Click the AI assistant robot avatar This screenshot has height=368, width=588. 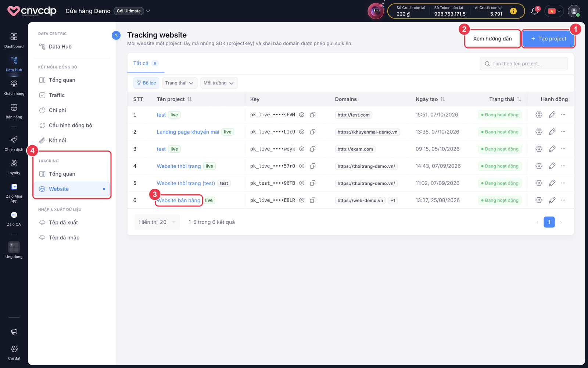click(376, 11)
